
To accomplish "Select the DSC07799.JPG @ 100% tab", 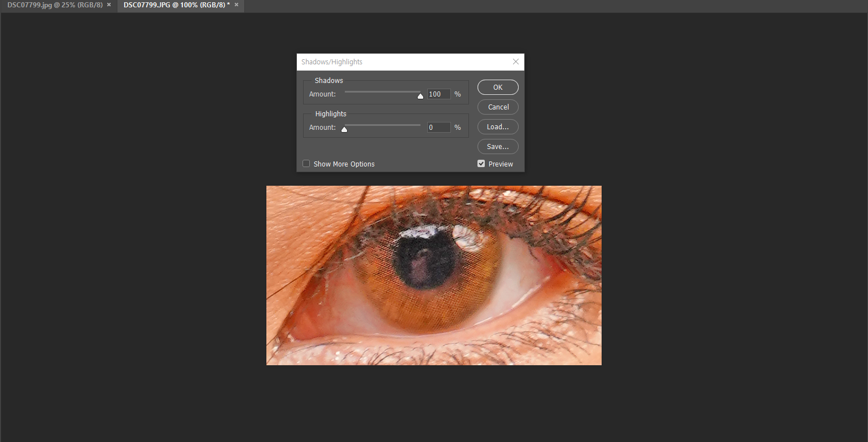I will 176,5.
